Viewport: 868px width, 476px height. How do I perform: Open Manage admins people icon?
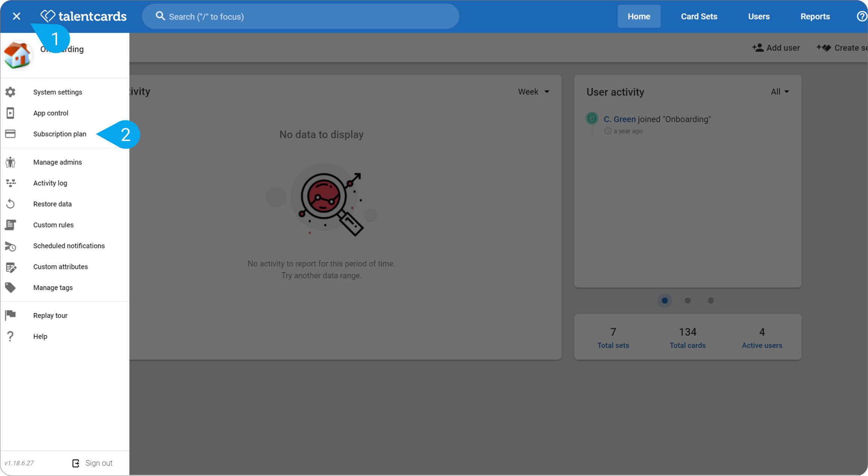tap(10, 162)
